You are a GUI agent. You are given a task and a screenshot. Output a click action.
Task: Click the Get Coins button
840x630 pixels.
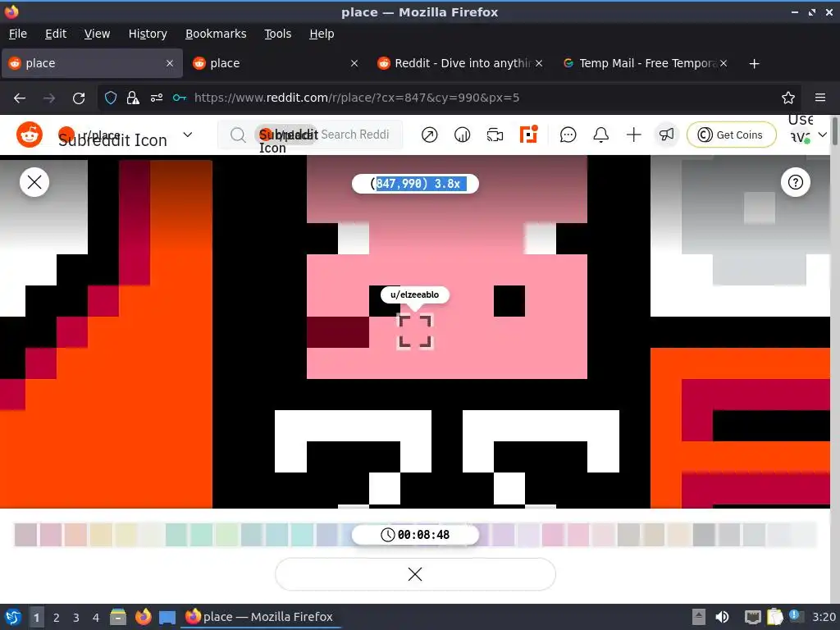(x=731, y=135)
